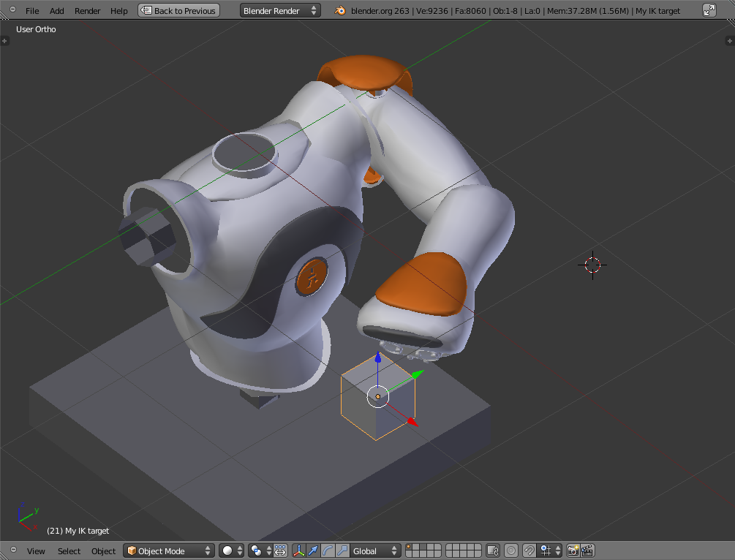Click the blue Z-axis manipulator arrow
The height and width of the screenshot is (560, 735).
point(378,357)
